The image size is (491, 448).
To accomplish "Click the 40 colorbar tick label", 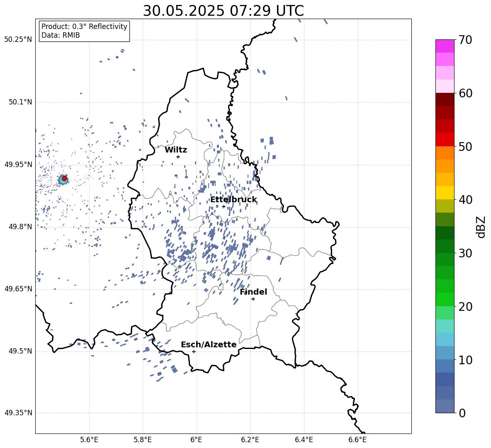I will pos(465,200).
